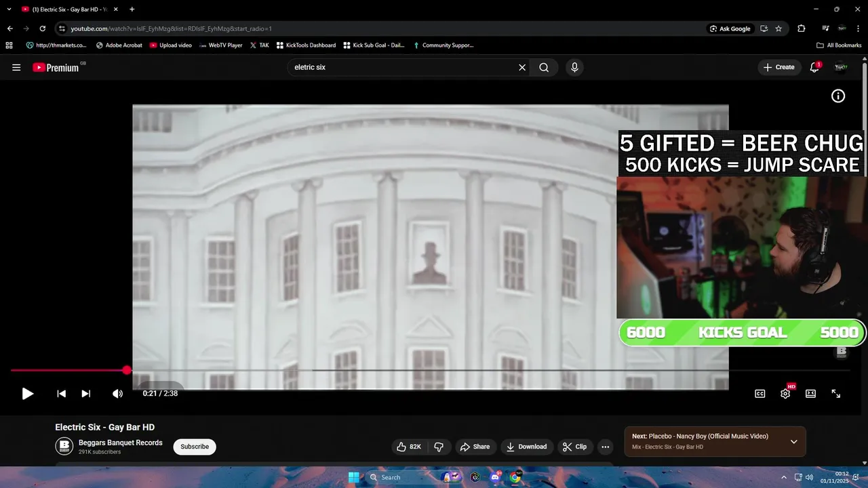Go to YouTube Premium home logo
This screenshot has width=868, height=488.
pyautogui.click(x=57, y=67)
